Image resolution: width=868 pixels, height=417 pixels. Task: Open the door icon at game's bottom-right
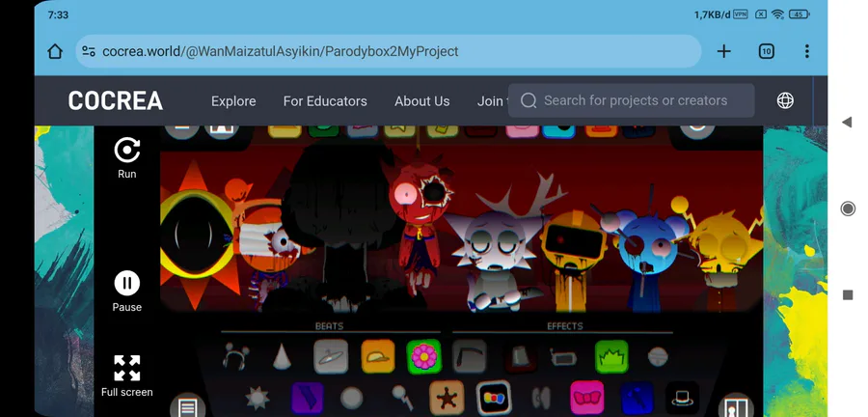pos(735,407)
